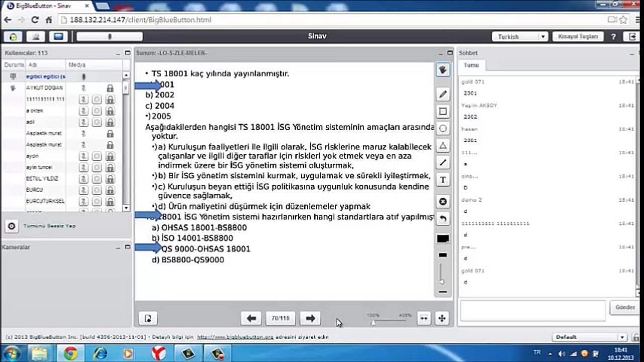Toggle the lock for BETUL YILDIZ
The height and width of the screenshot is (362, 644).
point(110,178)
